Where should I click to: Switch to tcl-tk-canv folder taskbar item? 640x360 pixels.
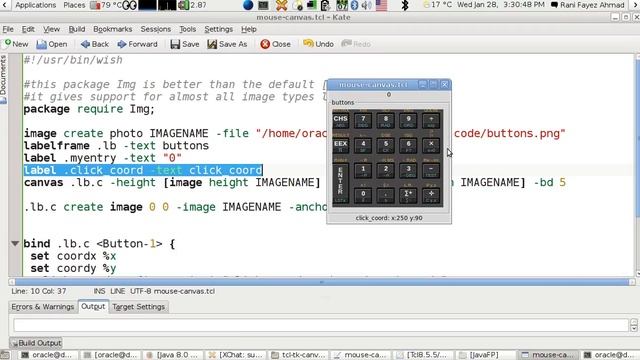click(298, 355)
